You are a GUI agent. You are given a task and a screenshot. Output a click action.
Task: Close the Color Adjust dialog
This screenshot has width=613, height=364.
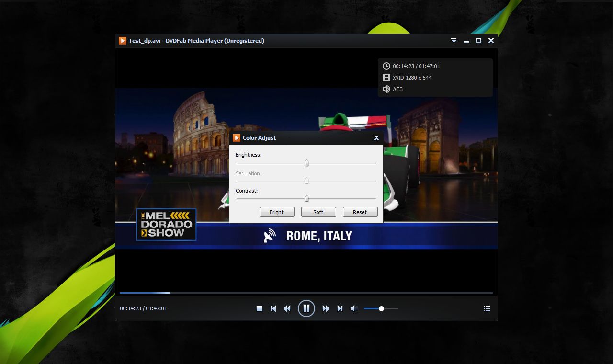coord(376,137)
